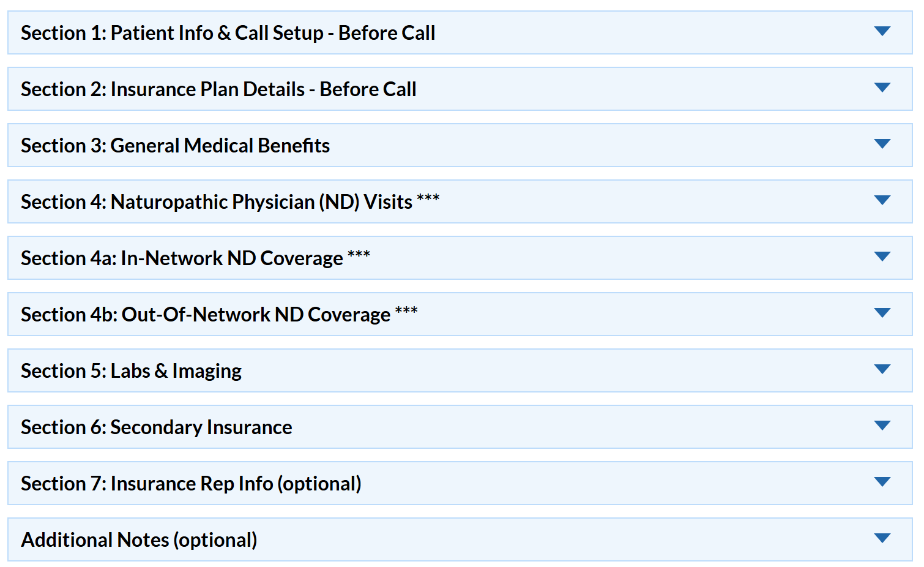Click Additional Notes dropdown arrow
The image size is (924, 567).
coord(882,538)
